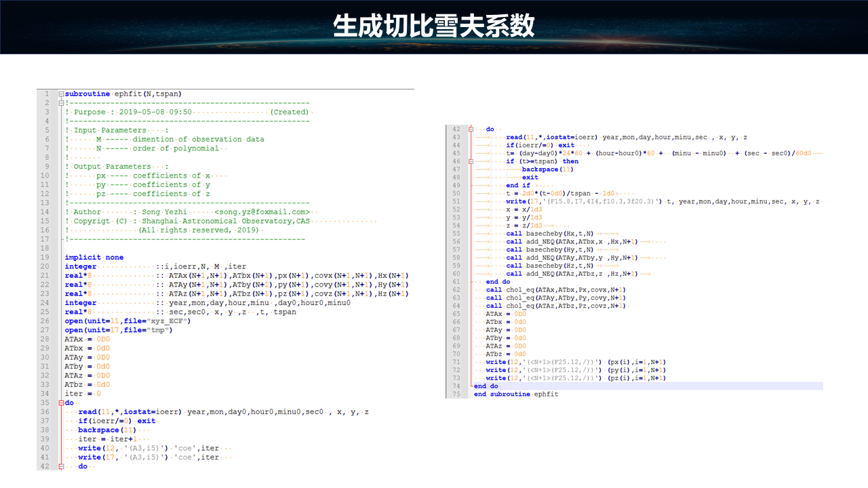Click the 'implicit none' statement
This screenshot has width=868, height=488.
point(94,258)
